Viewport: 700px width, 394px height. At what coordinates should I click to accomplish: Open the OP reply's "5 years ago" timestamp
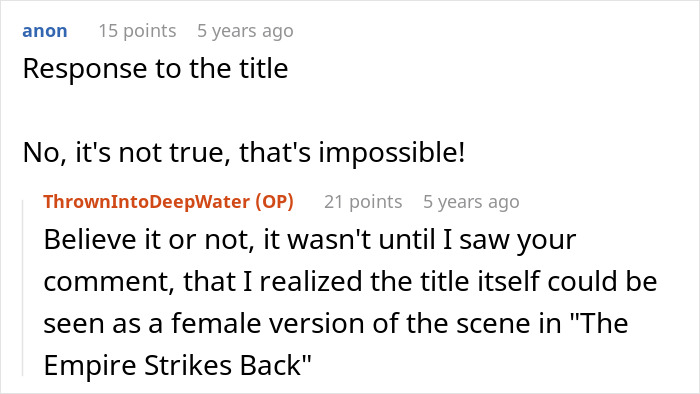pos(471,202)
